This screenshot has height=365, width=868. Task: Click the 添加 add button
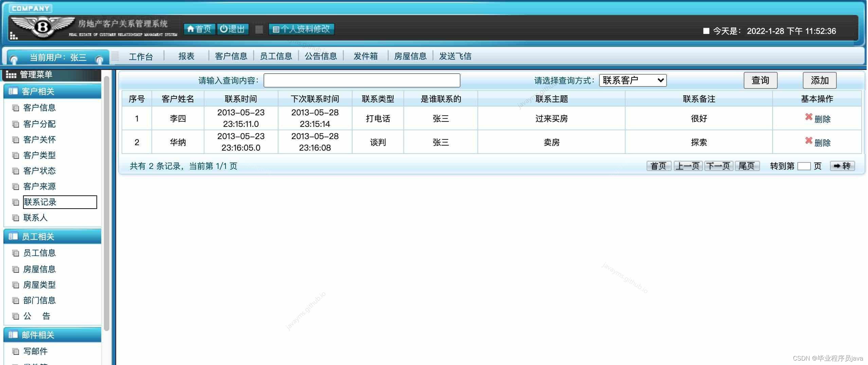(819, 80)
